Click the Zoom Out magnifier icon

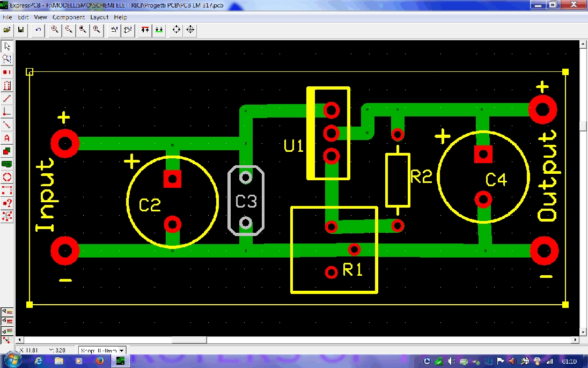pyautogui.click(x=69, y=30)
